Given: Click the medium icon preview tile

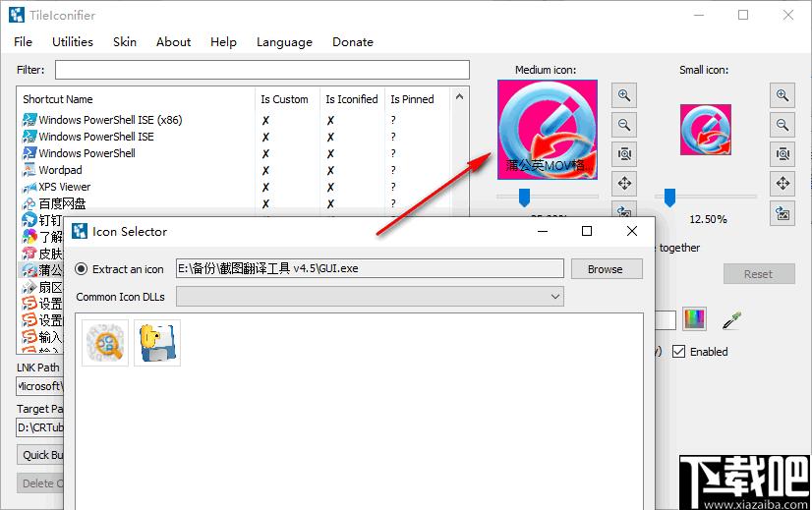Looking at the screenshot, I should point(548,130).
